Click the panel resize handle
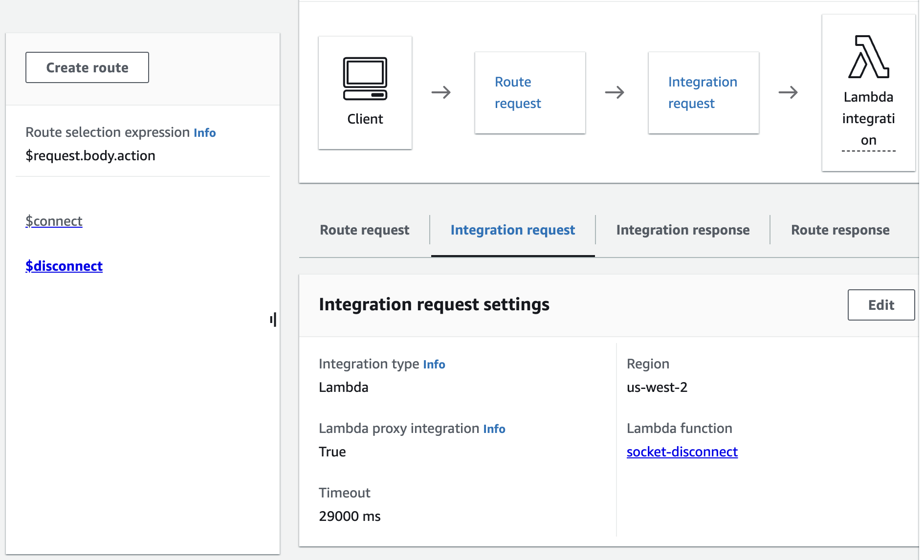Screen dimensions: 924x560 (273, 320)
